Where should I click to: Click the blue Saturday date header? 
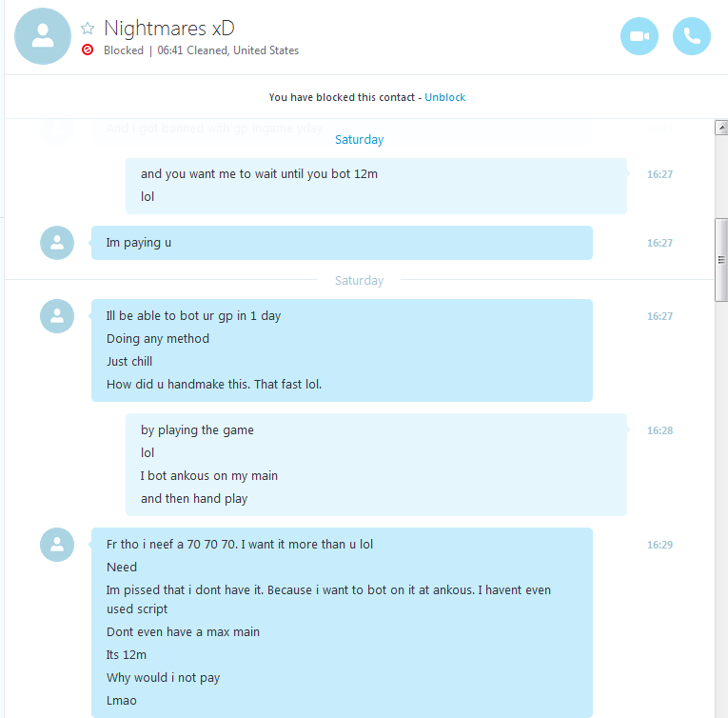tap(360, 139)
